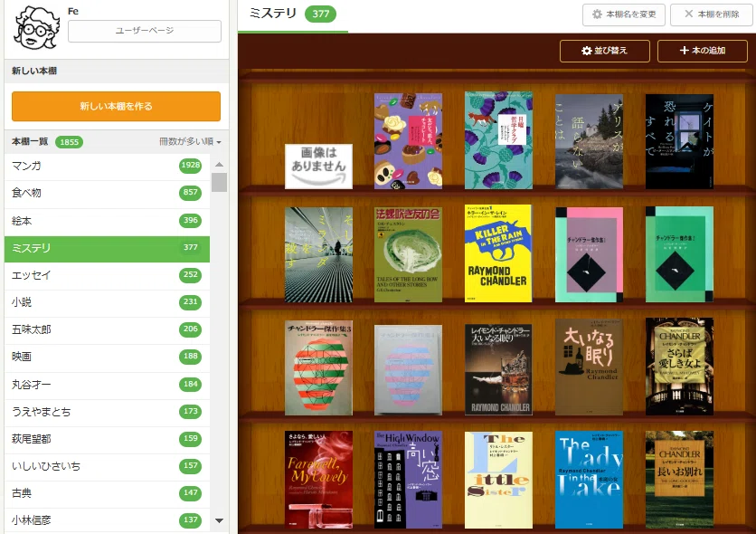Create a new shelf with 新しい本棚を作る
The width and height of the screenshot is (756, 534).
point(116,106)
